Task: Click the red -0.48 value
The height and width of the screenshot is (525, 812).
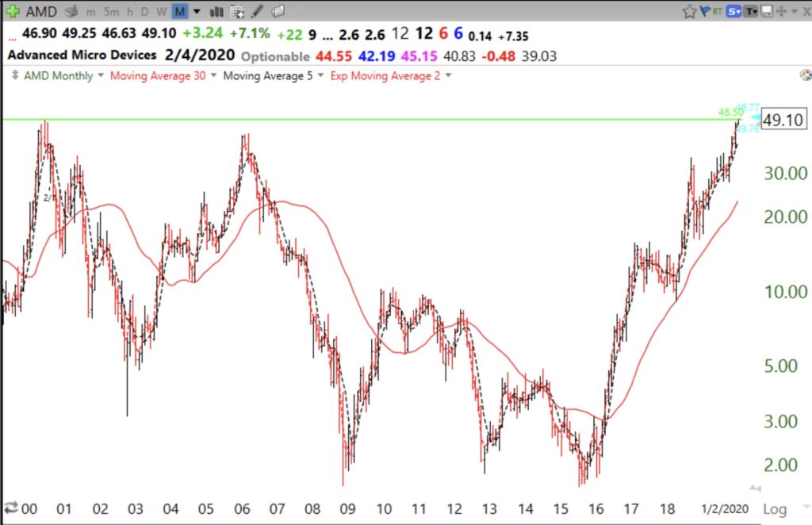Action: [x=498, y=56]
